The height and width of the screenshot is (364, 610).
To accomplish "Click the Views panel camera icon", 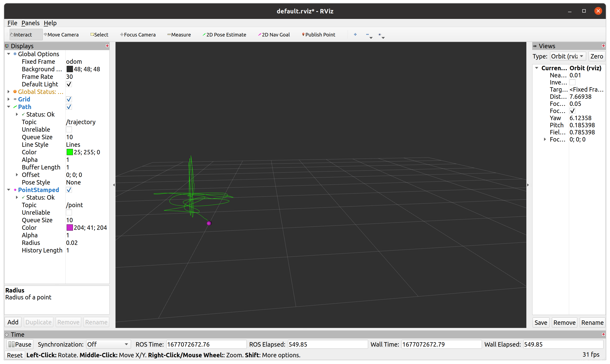I will (535, 46).
